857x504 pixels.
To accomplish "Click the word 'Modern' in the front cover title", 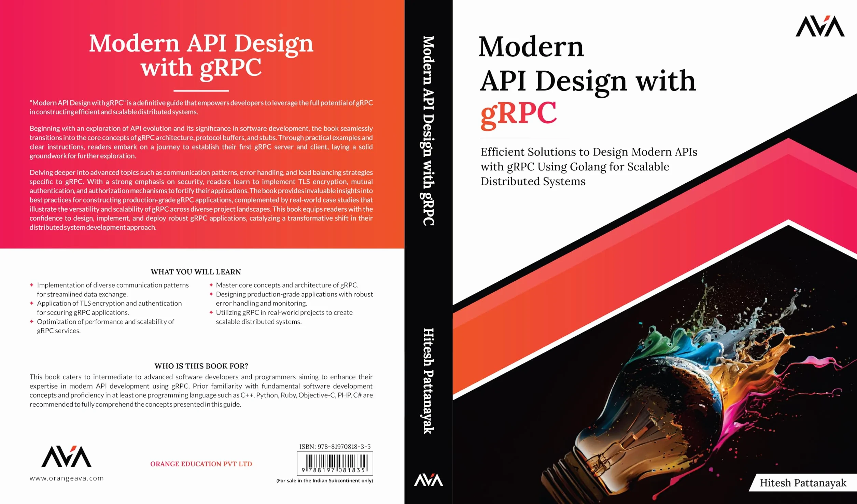I will click(531, 46).
